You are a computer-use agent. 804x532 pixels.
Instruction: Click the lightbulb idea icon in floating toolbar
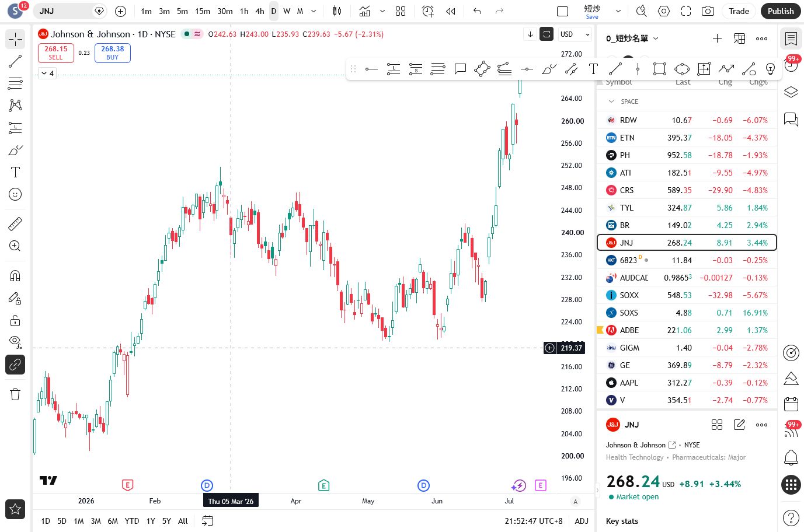771,69
